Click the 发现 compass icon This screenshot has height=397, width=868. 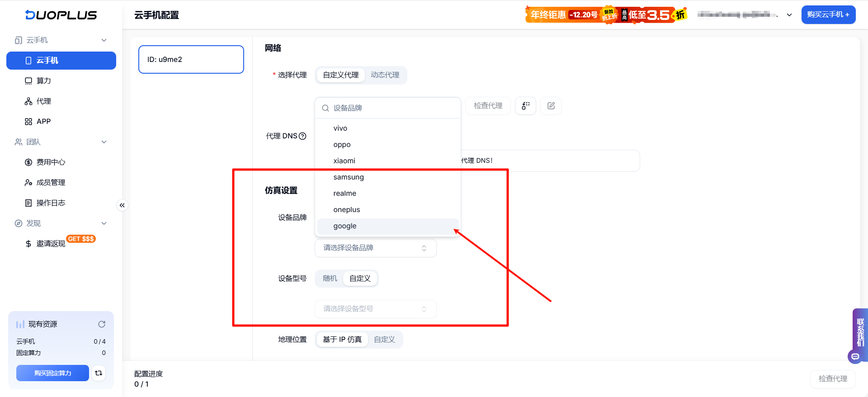[x=19, y=223]
